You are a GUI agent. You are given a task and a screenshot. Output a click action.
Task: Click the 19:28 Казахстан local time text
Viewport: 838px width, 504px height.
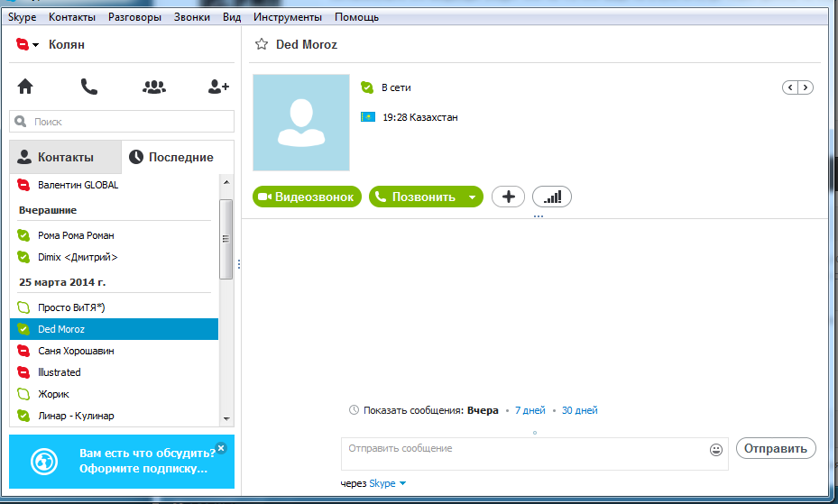(x=420, y=117)
